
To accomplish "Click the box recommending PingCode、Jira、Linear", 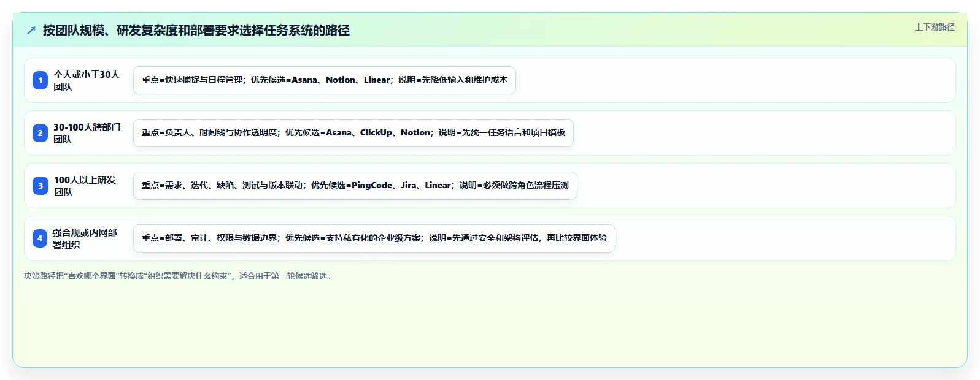I will point(355,186).
